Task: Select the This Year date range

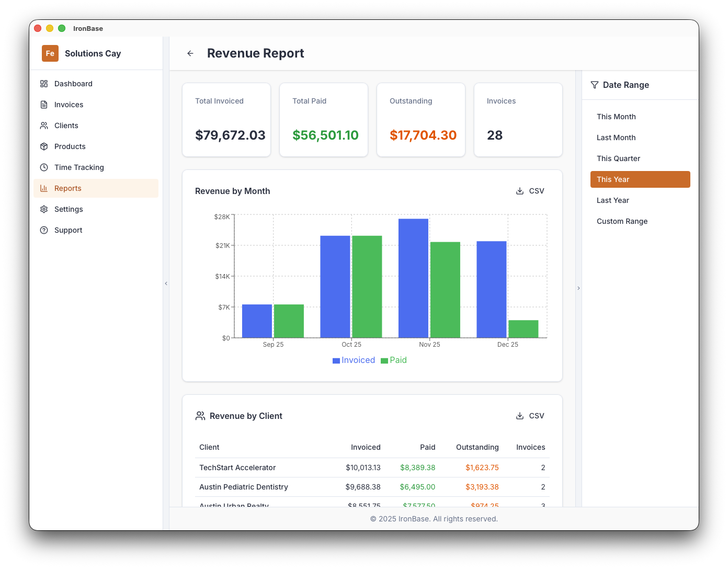Action: [x=640, y=179]
